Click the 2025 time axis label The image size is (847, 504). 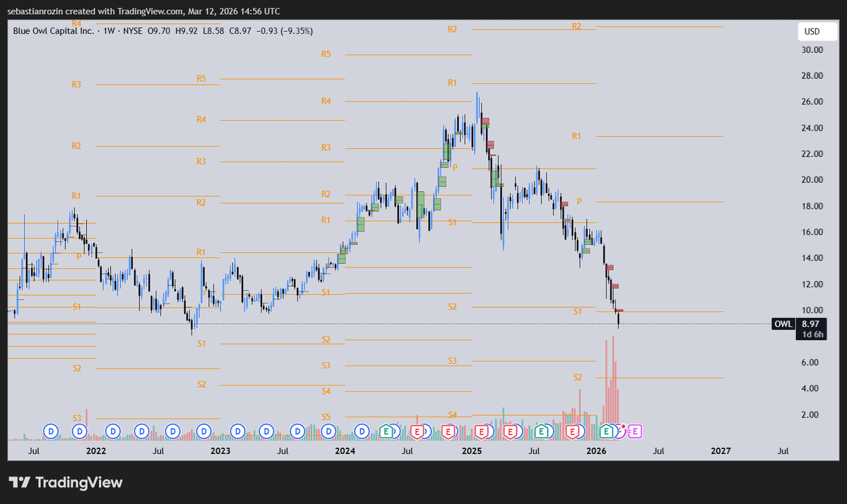click(x=472, y=451)
